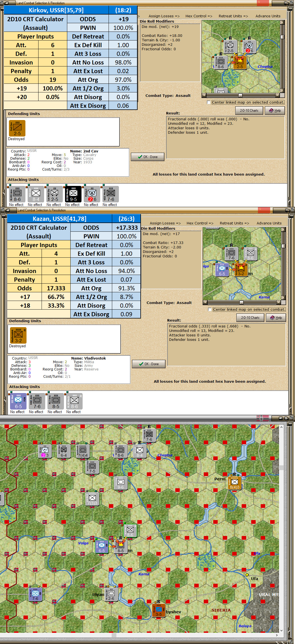Click the XLVI Mech 8-6 attacking unit
This screenshot has width=295, height=644.
(x=74, y=401)
